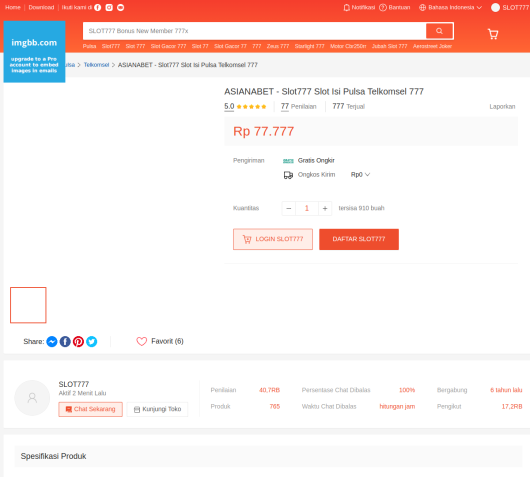Open the SLOT777 shop avatar
Screen dimensions: 530x477
click(32, 398)
